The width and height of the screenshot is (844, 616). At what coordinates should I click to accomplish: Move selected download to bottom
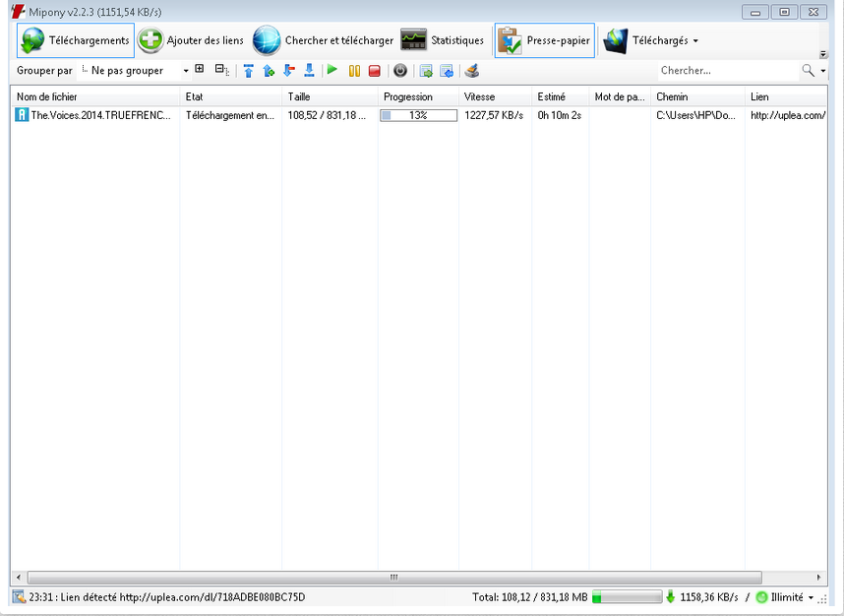[x=309, y=71]
